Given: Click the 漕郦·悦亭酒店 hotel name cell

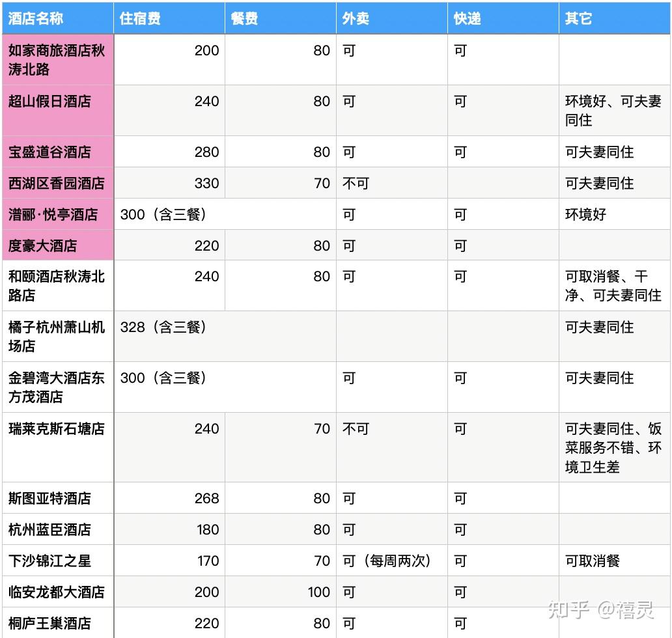Looking at the screenshot, I should 58,214.
